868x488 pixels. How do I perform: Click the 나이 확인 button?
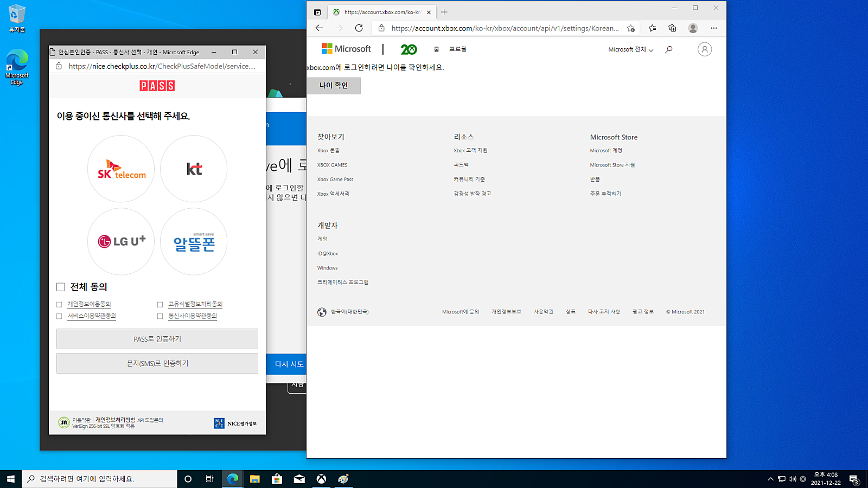coord(334,86)
